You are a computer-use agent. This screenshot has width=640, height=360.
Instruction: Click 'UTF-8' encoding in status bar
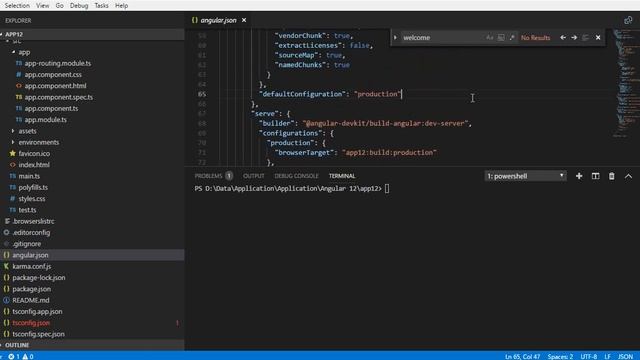(x=589, y=356)
